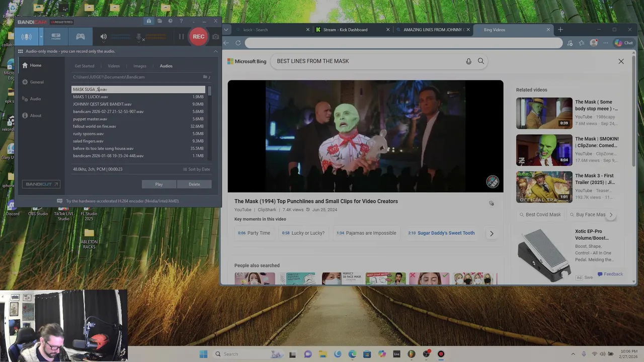Take a screenshot with Bandicam camera icon
Image resolution: width=644 pixels, height=362 pixels.
pos(216,37)
